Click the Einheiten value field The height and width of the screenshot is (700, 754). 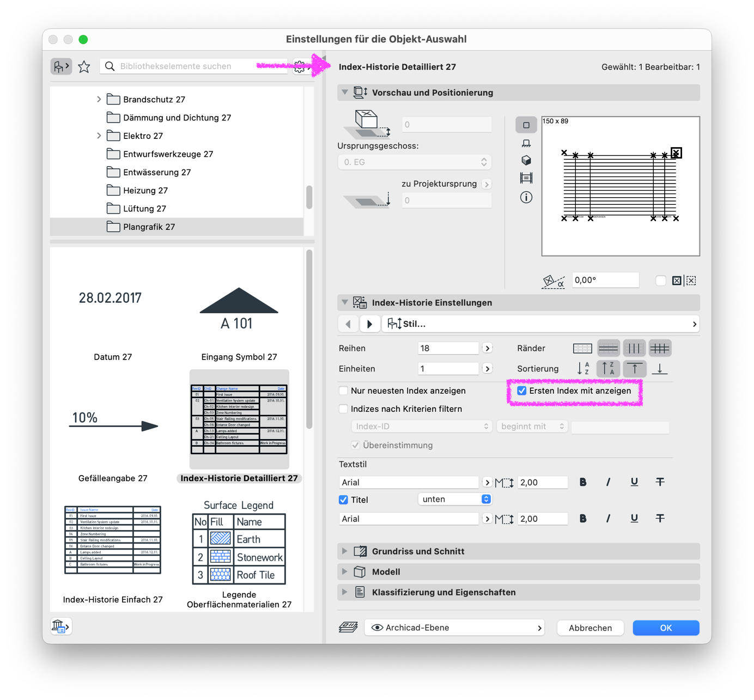coord(448,369)
